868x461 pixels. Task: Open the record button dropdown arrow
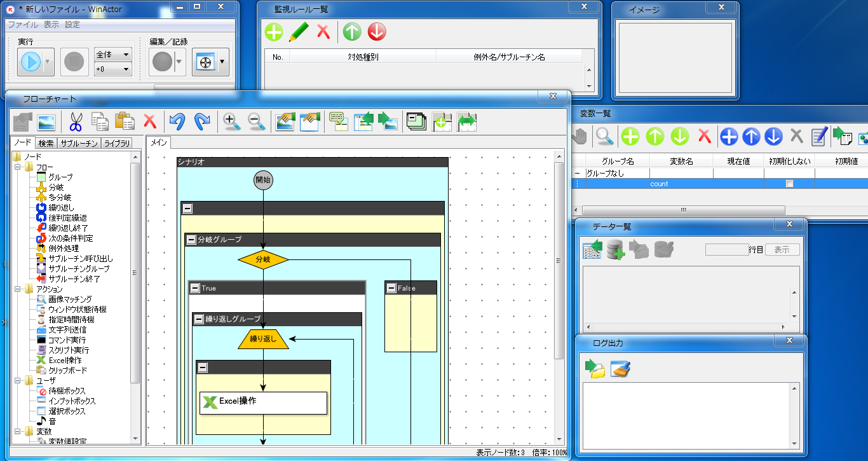tap(180, 62)
